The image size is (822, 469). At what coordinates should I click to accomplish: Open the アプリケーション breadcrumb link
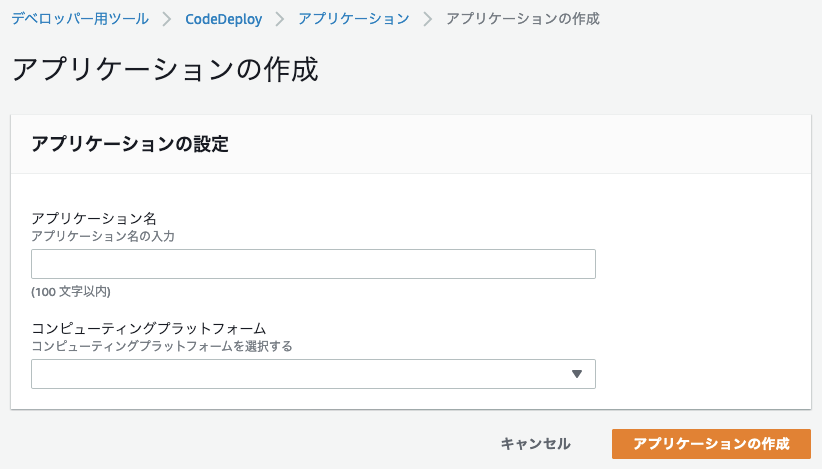tap(354, 19)
